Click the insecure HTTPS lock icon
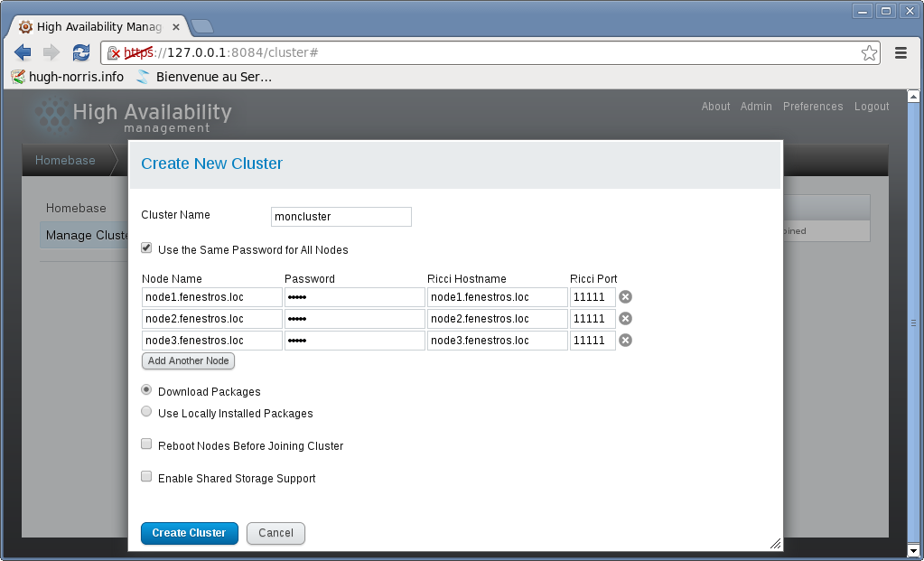The height and width of the screenshot is (561, 924). pos(114,53)
